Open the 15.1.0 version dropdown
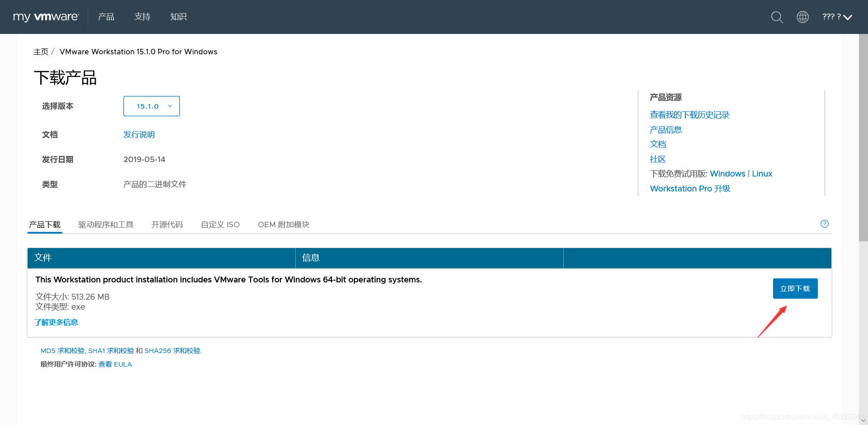This screenshot has height=425, width=868. (151, 106)
